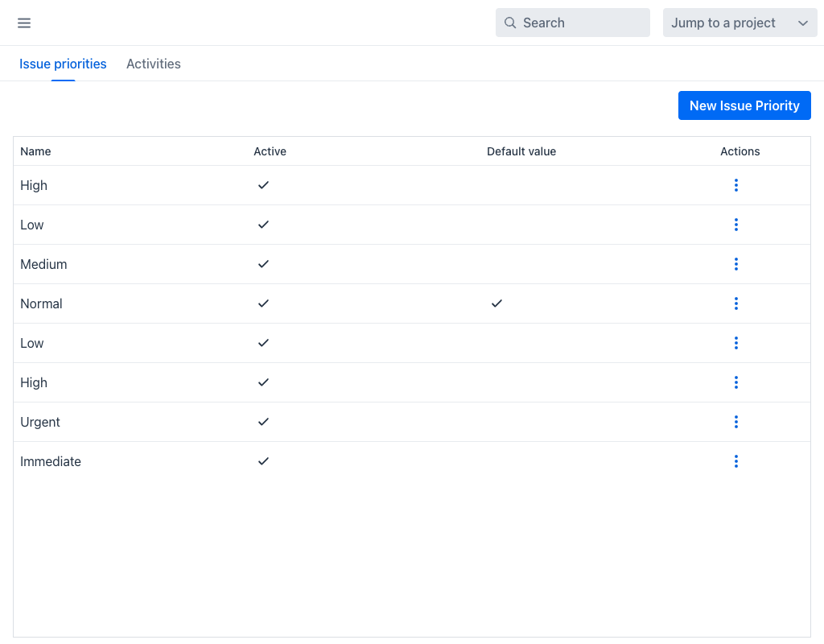Open actions menu for Medium priority
Image resolution: width=824 pixels, height=644 pixels.
(x=735, y=264)
